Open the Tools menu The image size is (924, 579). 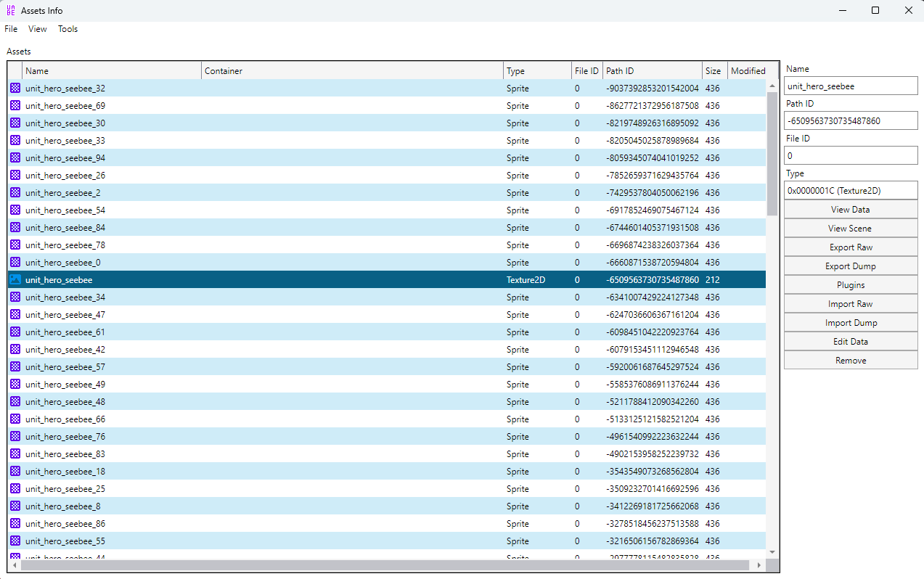click(68, 29)
